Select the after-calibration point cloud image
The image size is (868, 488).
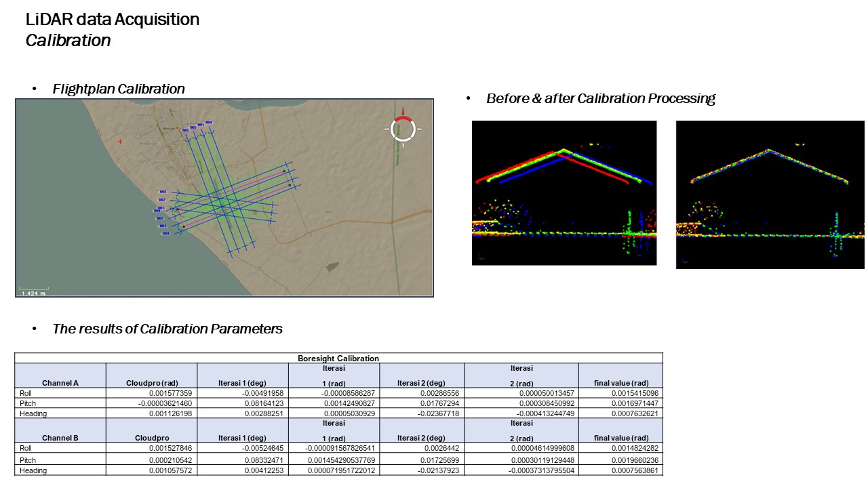pos(770,195)
